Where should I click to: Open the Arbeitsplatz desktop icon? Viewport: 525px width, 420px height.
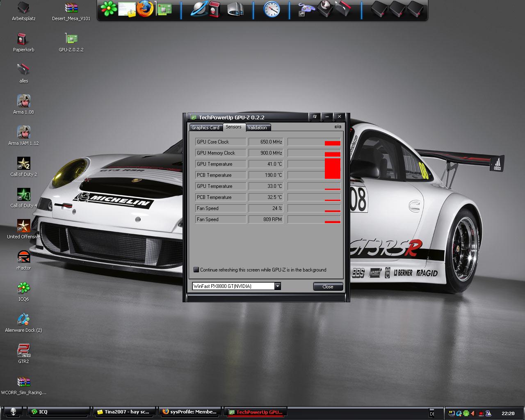[24, 11]
